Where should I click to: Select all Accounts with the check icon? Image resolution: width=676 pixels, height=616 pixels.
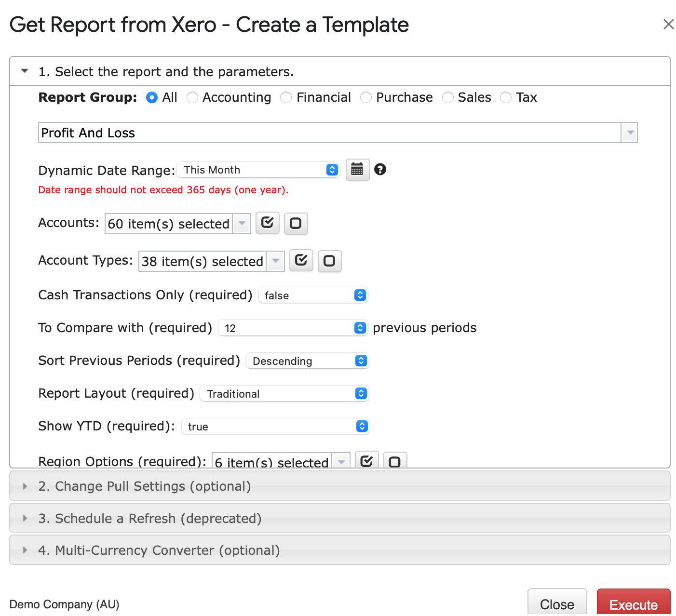tap(268, 223)
